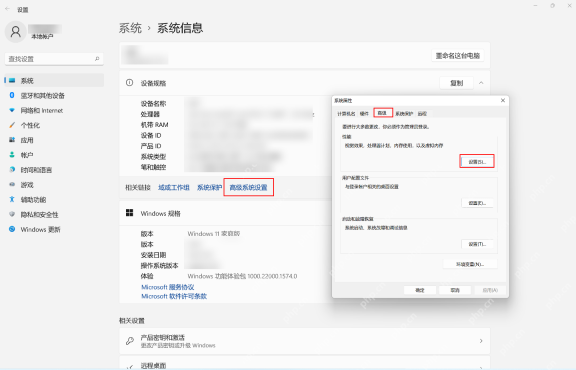Click the 查找设置 search box
Image resolution: width=576 pixels, height=370 pixels.
coord(54,59)
